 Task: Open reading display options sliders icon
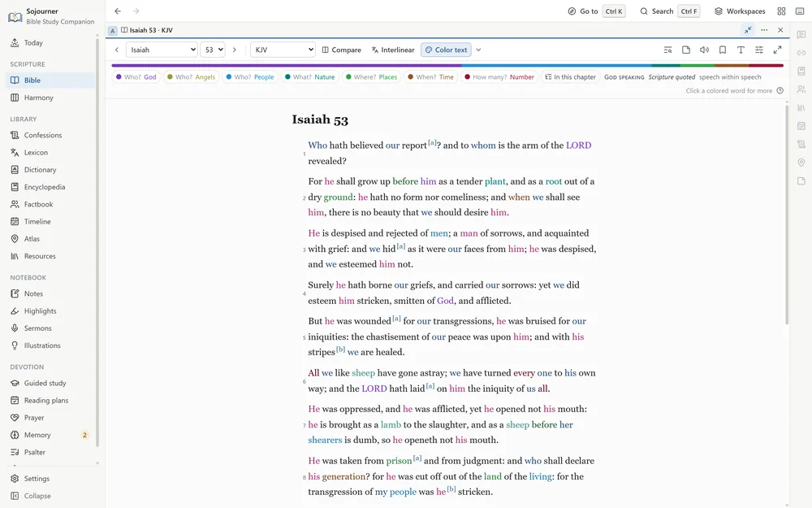[x=758, y=50]
